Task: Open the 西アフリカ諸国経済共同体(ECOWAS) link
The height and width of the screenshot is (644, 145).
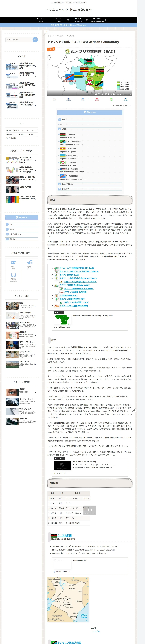Action: pyautogui.click(x=75, y=285)
